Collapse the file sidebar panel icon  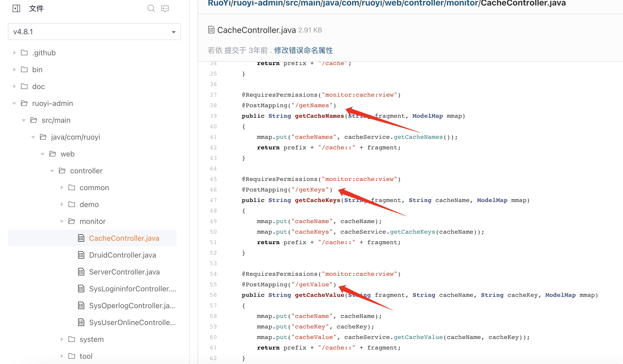tap(16, 8)
